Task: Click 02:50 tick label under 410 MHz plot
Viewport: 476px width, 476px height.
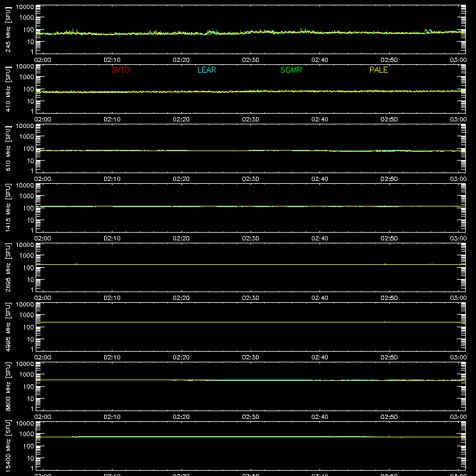Action: tap(389, 120)
